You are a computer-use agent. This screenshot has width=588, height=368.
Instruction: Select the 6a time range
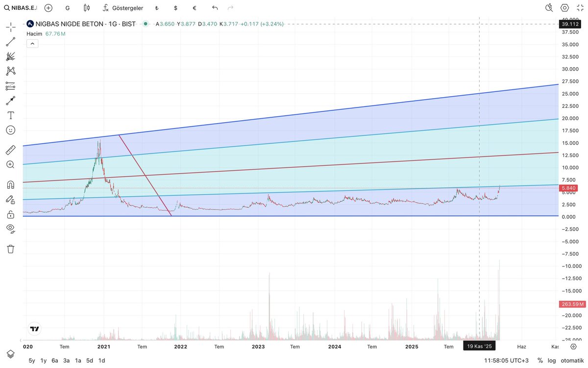click(55, 360)
